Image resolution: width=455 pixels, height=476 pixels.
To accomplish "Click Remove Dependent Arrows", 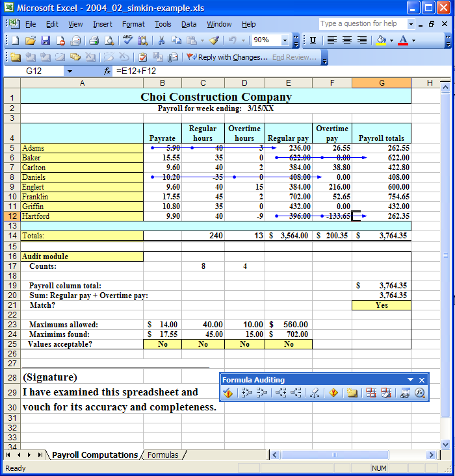I will 296,393.
